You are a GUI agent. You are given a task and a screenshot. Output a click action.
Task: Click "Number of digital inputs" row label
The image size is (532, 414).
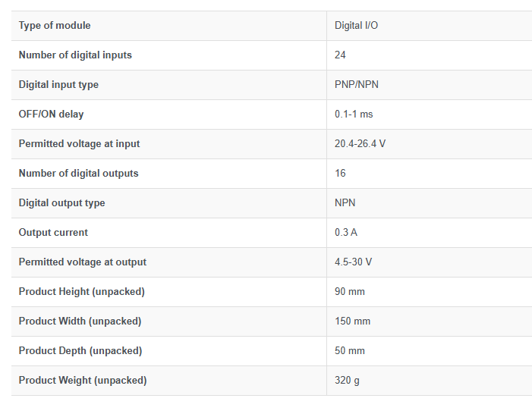[75, 55]
